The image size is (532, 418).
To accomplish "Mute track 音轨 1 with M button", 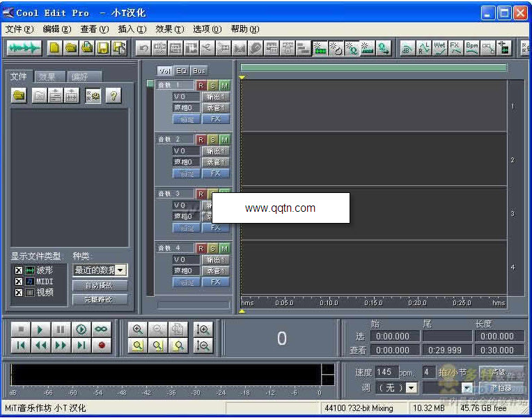I will [224, 86].
